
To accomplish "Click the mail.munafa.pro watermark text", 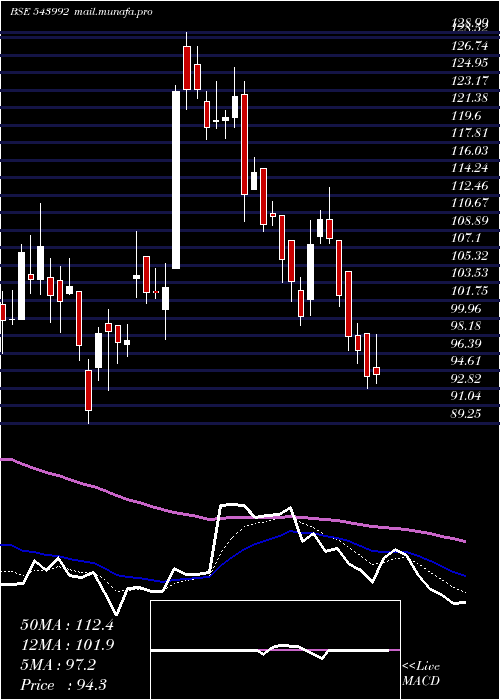I will click(112, 12).
